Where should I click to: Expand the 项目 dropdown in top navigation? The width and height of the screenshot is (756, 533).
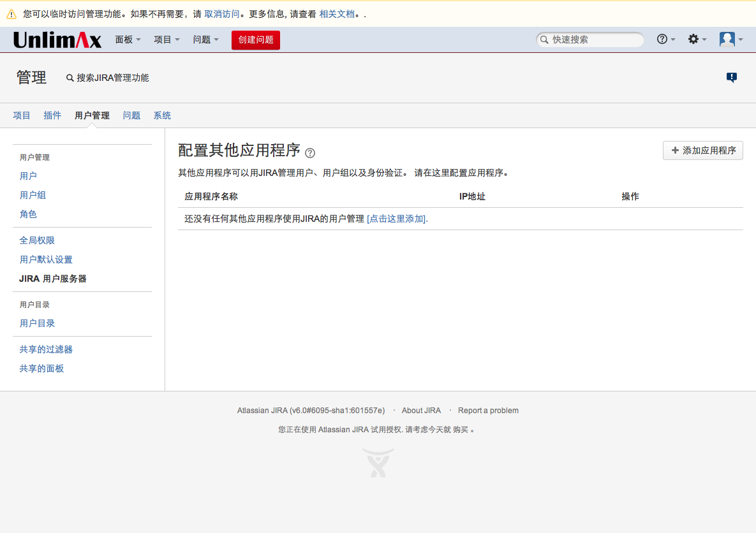[167, 40]
